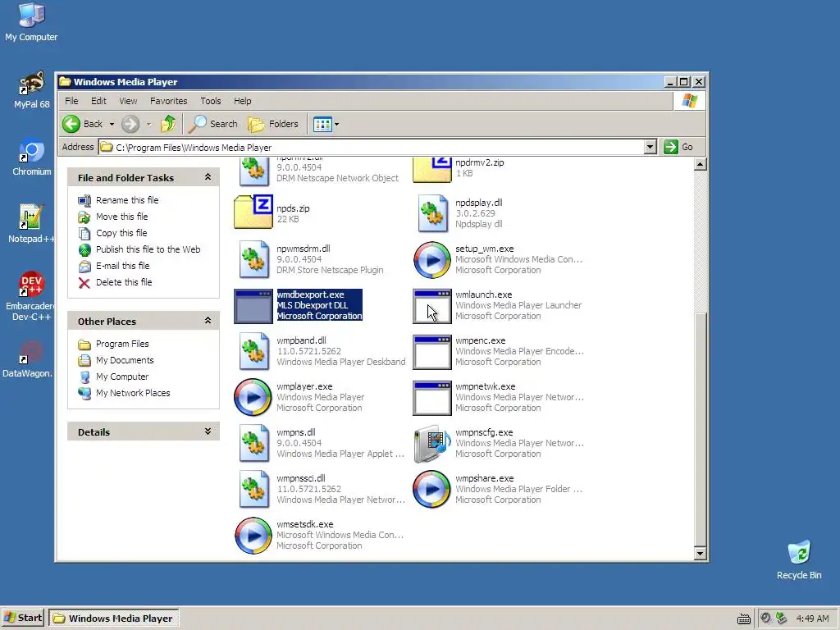Viewport: 840px width, 630px height.
Task: Click Rename this file link
Action: pyautogui.click(x=127, y=200)
